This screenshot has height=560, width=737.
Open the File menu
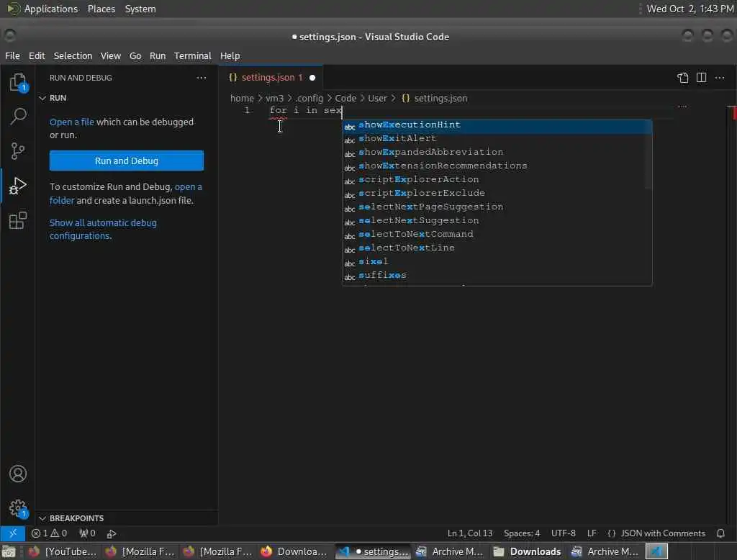click(13, 55)
